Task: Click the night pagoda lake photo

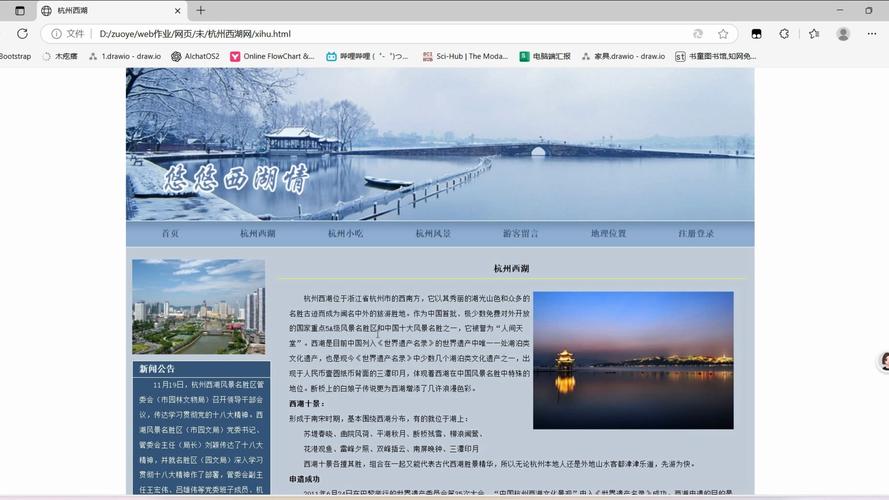Action: [x=633, y=360]
